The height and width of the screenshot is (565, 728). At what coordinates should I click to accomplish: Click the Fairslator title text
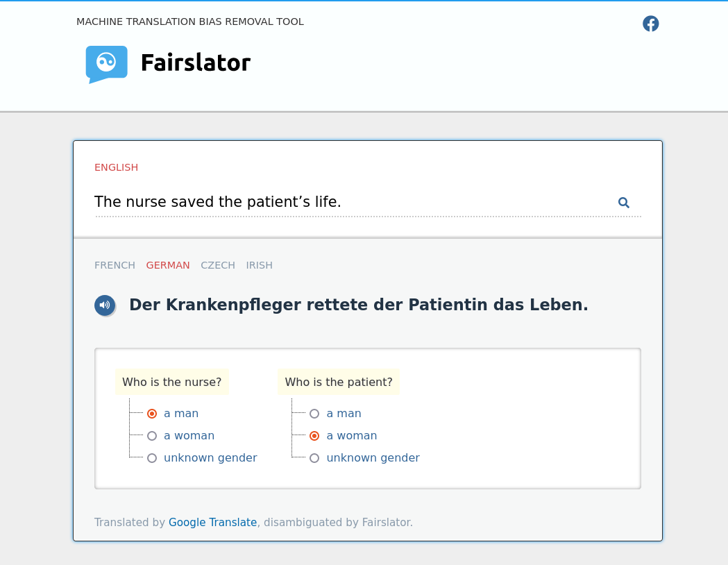195,63
